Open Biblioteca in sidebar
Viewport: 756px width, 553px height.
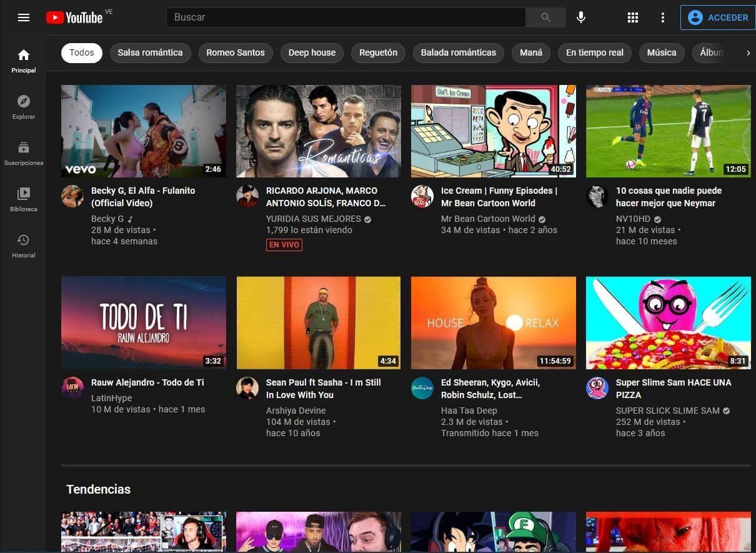click(x=24, y=199)
